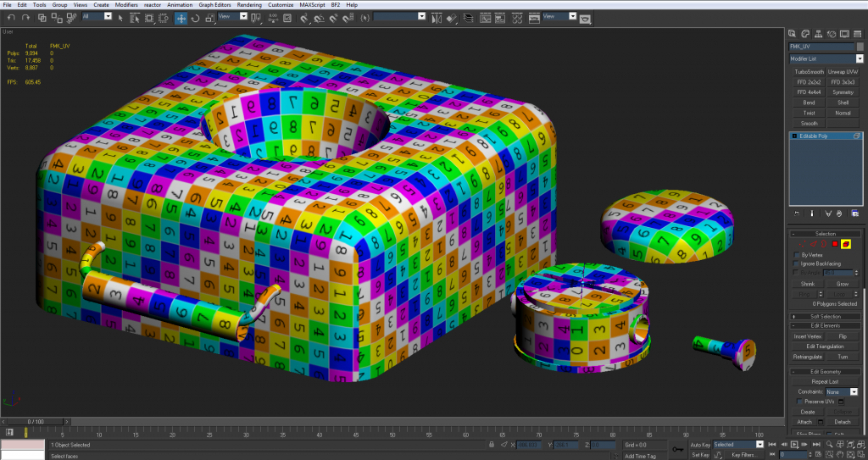The image size is (868, 460).
Task: Open the Graph Editors menu
Action: [x=215, y=4]
